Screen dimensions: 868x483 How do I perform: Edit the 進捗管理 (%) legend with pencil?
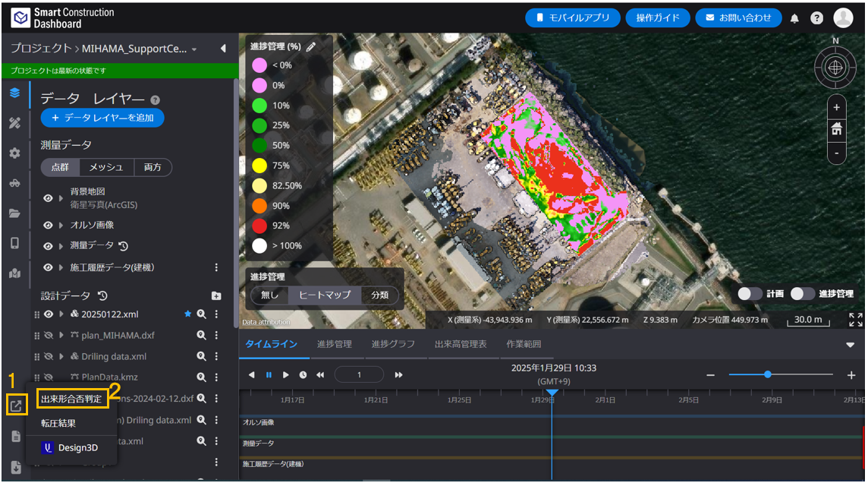pos(311,47)
